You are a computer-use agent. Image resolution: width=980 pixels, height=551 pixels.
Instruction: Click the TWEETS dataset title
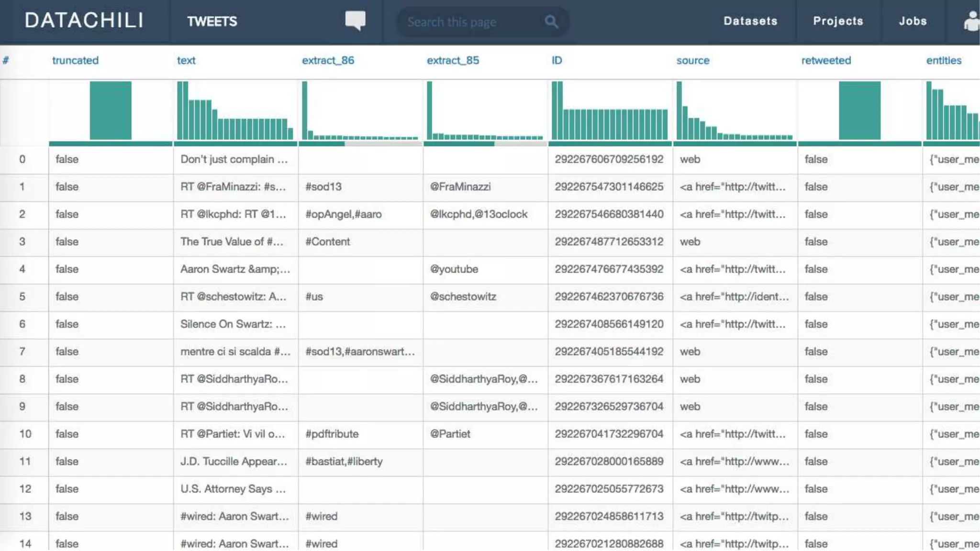point(212,22)
